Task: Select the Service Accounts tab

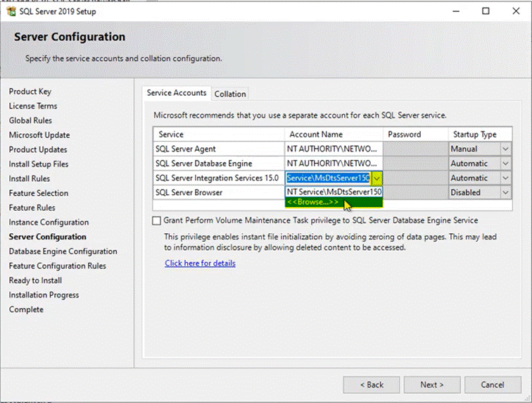Action: 177,93
